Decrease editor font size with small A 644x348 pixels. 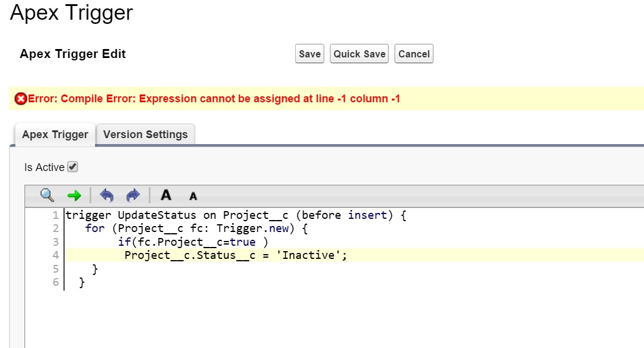click(193, 196)
